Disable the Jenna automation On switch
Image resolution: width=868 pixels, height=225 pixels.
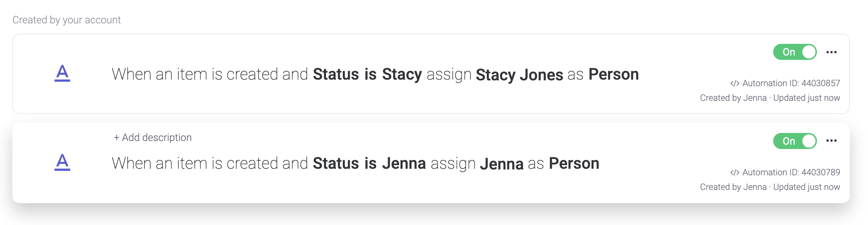(795, 141)
